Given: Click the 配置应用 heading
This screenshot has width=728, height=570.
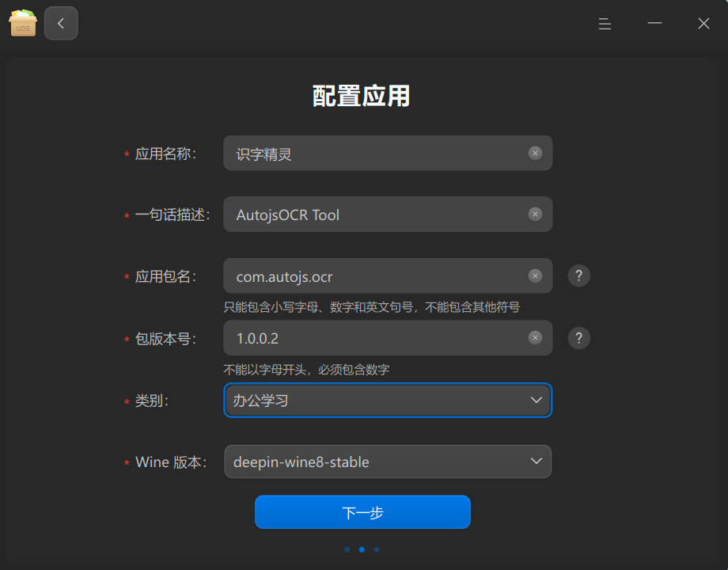Looking at the screenshot, I should (x=361, y=96).
